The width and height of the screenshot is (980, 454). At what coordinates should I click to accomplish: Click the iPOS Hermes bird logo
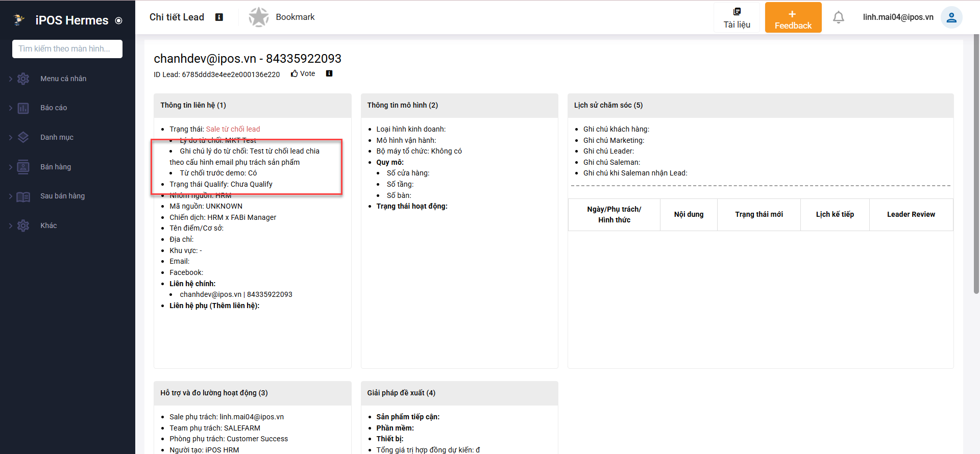click(x=19, y=20)
